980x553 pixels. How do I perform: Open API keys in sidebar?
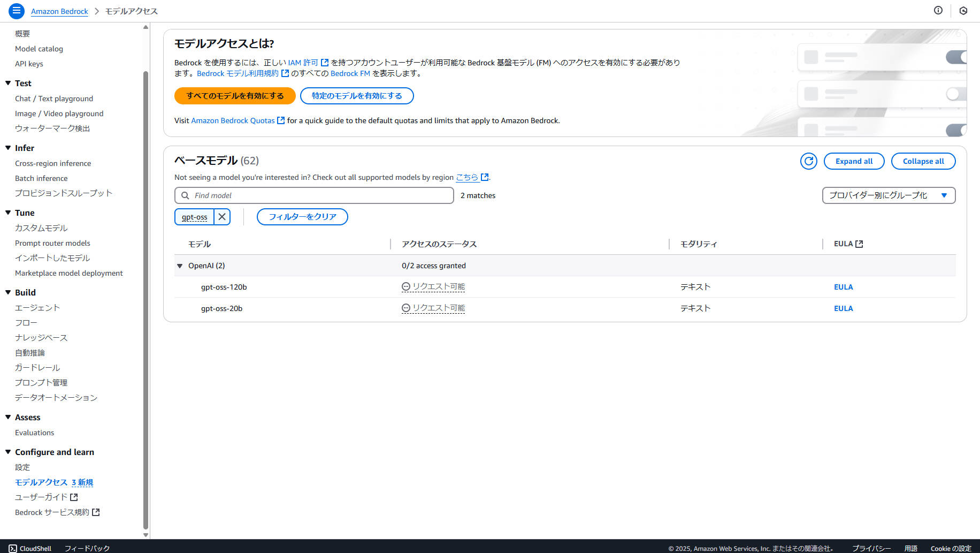[29, 64]
